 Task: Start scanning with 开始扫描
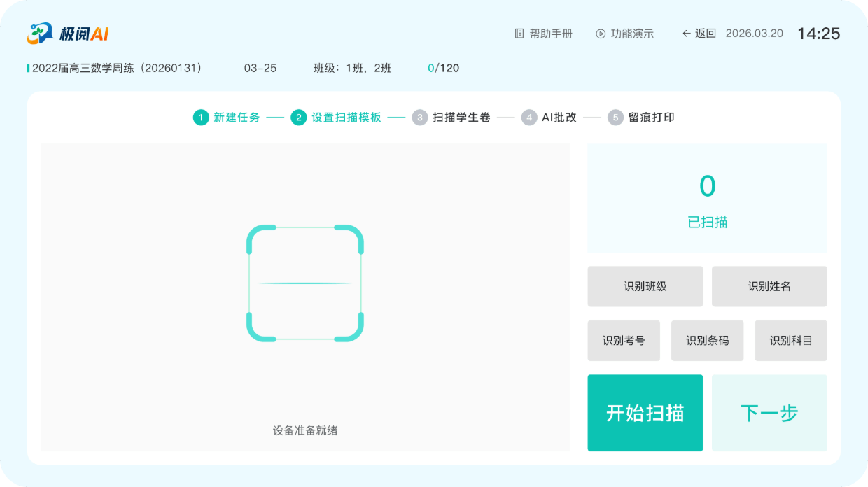645,413
